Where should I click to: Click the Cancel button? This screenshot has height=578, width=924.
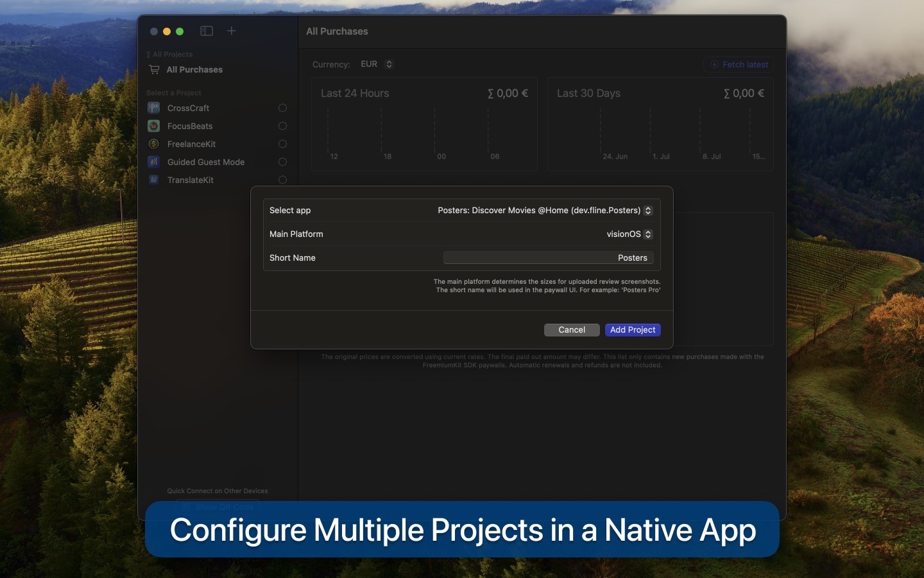(x=572, y=329)
